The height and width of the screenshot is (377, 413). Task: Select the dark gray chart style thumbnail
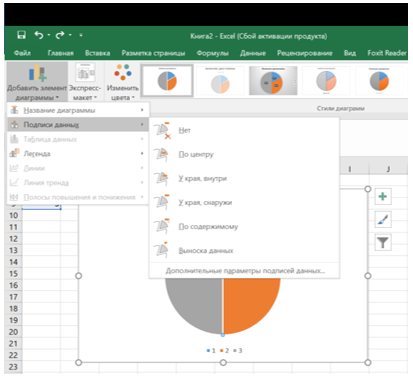273,81
